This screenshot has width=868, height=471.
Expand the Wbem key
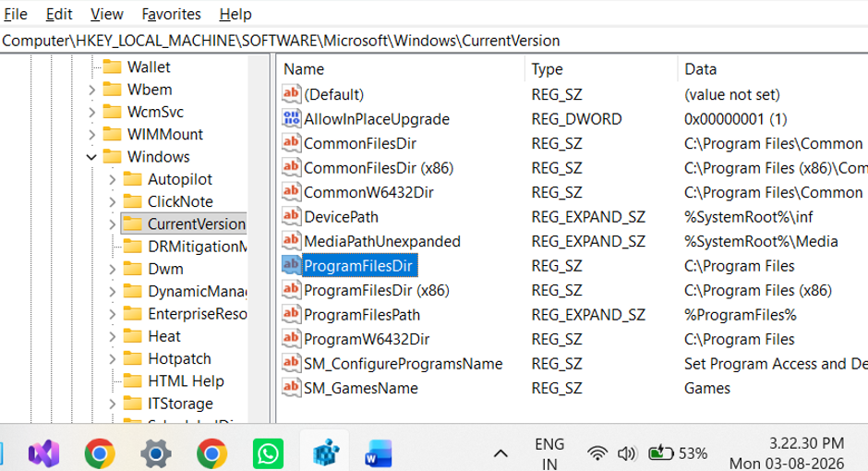pyautogui.click(x=92, y=90)
